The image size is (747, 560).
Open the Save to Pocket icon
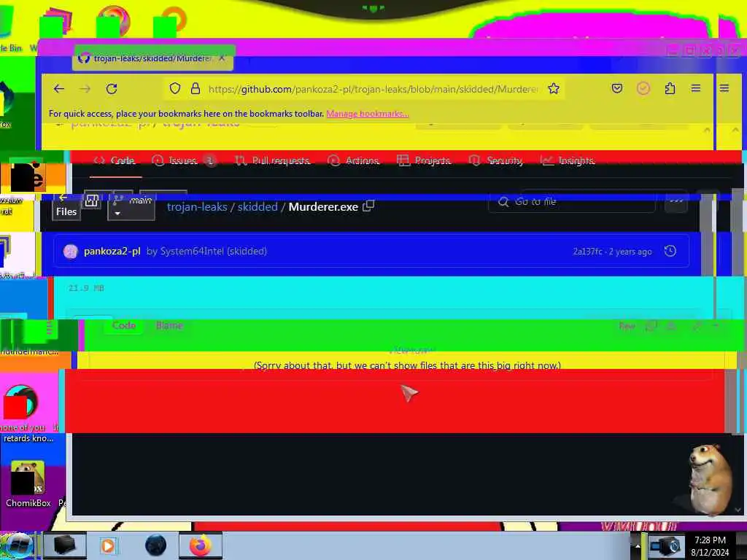pos(617,88)
